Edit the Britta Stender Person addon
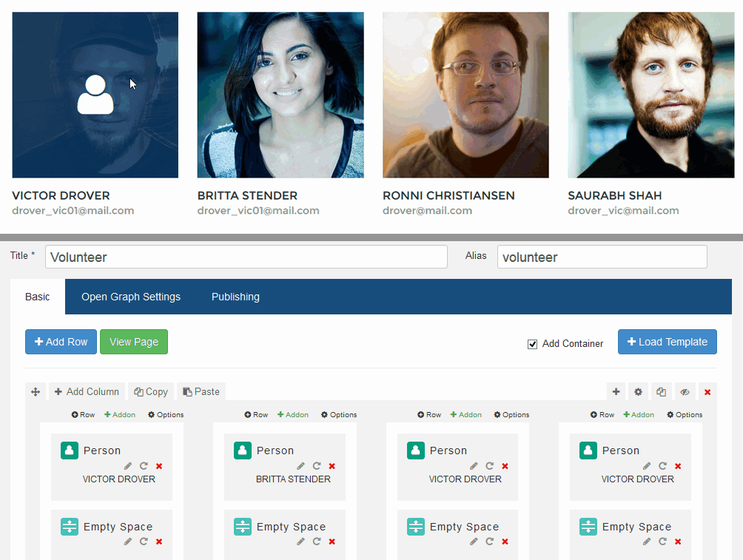This screenshot has height=560, width=743. 300,466
